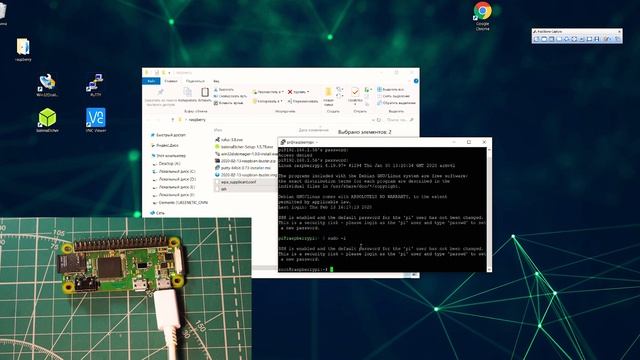The image size is (640, 360).
Task: Open the Файл tab in Explorer
Action: coord(151,81)
